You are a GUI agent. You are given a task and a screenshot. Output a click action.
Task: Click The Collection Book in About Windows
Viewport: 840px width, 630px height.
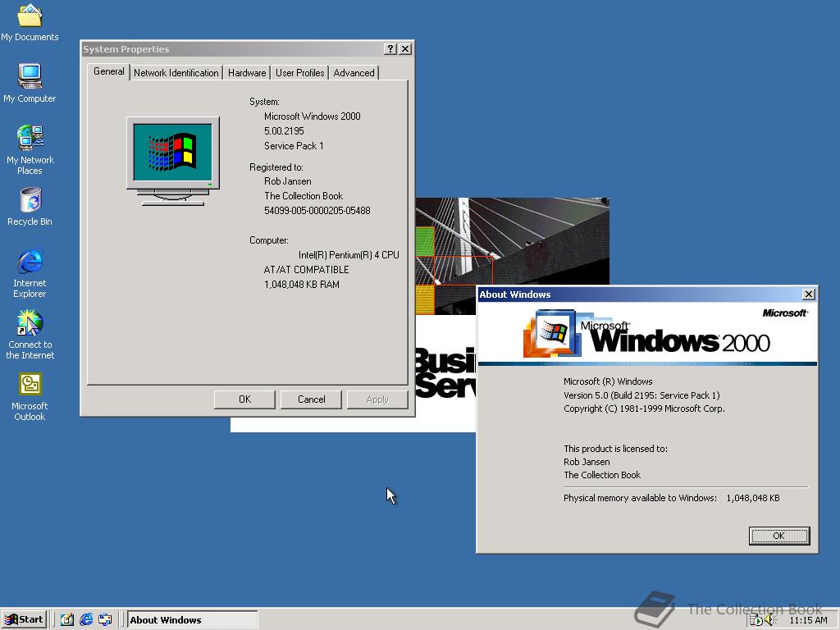(602, 475)
